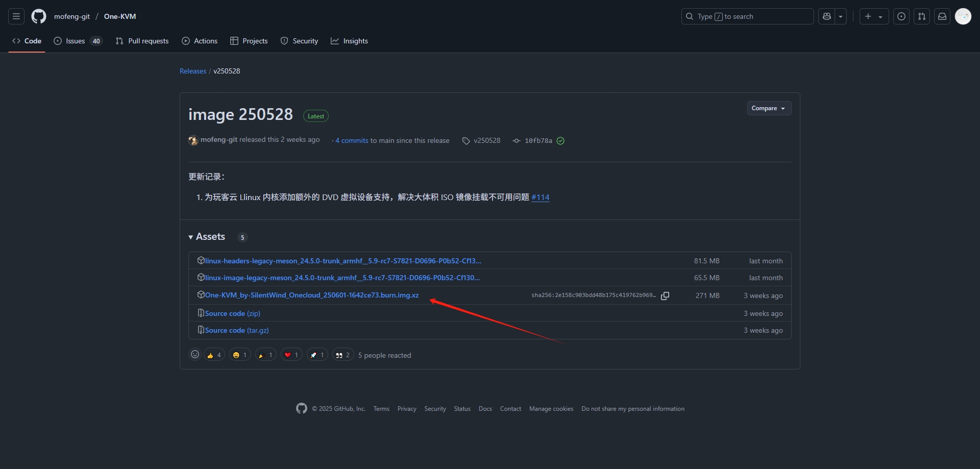Go to the Releases breadcrumb link
This screenshot has width=980, height=469.
(x=193, y=71)
